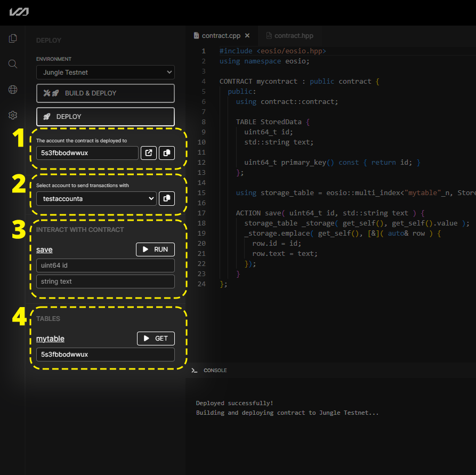Activate the search icon in the sidebar
Image resolution: width=476 pixels, height=475 pixels.
point(12,63)
